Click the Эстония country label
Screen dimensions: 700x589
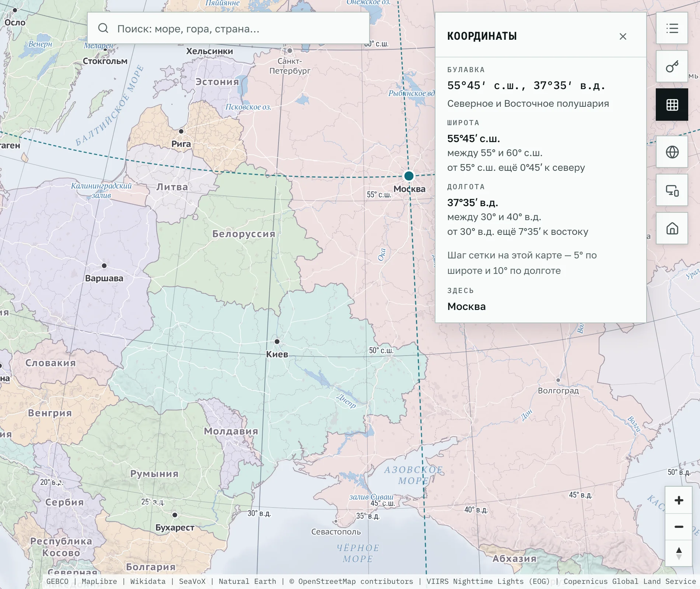(x=217, y=82)
